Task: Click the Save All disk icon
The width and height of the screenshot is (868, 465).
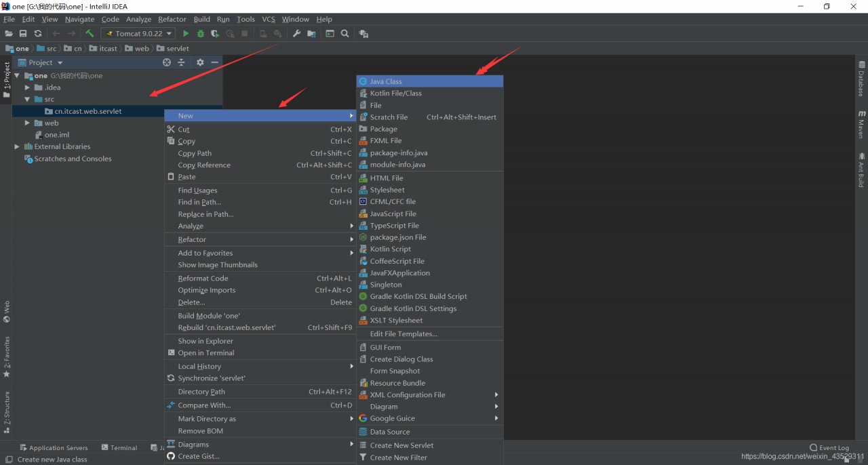Action: click(23, 33)
